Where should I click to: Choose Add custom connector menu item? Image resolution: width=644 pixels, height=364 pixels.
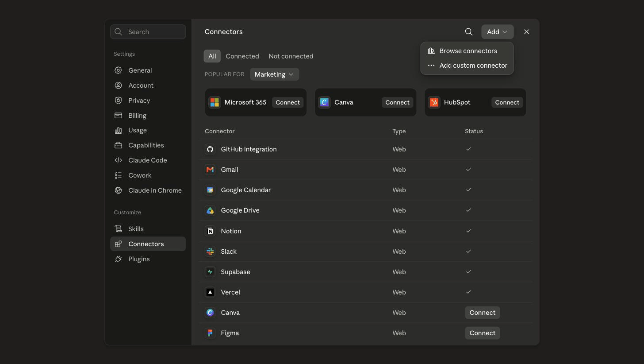pyautogui.click(x=467, y=66)
